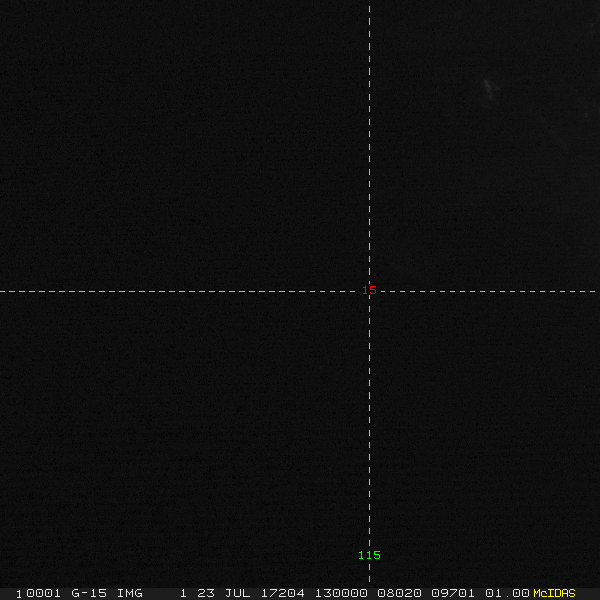This screenshot has width=600, height=600.
Task: Click the horizontal dashed latitude line left of center
Action: coord(180,291)
